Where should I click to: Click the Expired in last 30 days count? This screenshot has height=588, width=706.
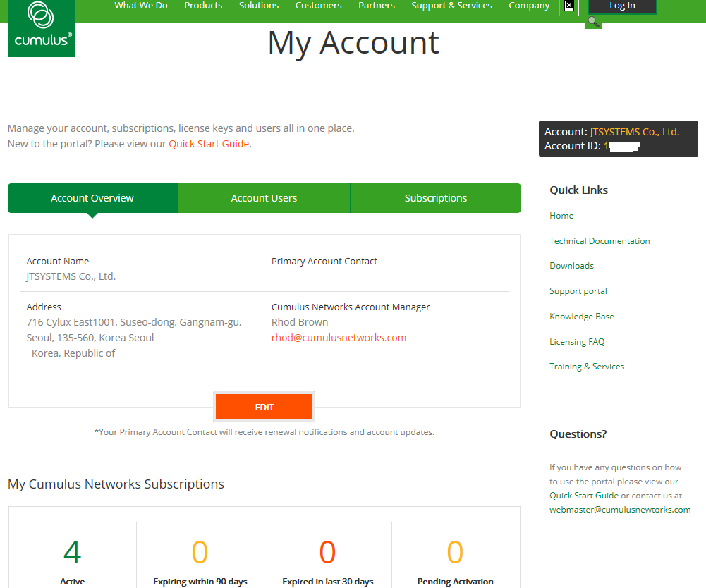click(x=327, y=553)
